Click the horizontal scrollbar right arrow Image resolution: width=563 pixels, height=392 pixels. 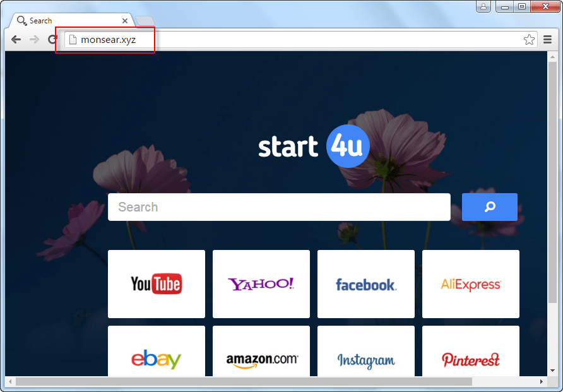(542, 382)
